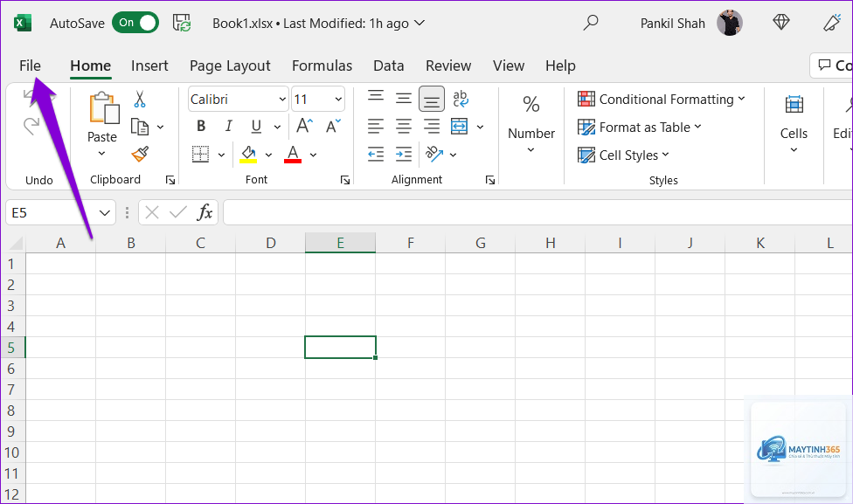Switch to the View tab
Screen dimensions: 853x504
[x=509, y=66]
